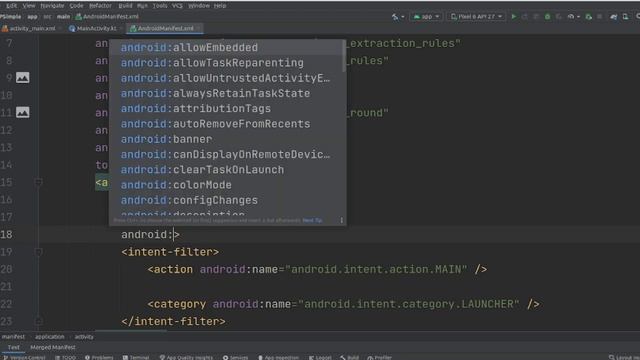640x360 pixels.
Task: Click the autocomplete popup scrollbar thumb
Action: pyautogui.click(x=344, y=57)
